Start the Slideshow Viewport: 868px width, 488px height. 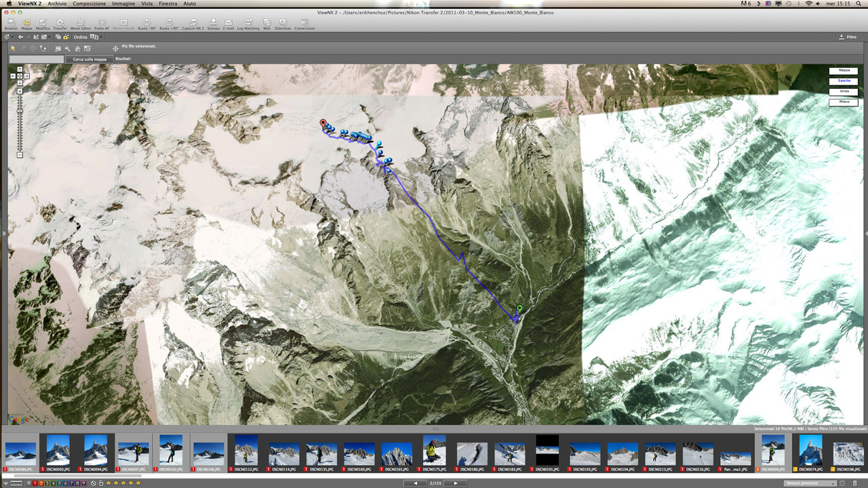coord(283,24)
